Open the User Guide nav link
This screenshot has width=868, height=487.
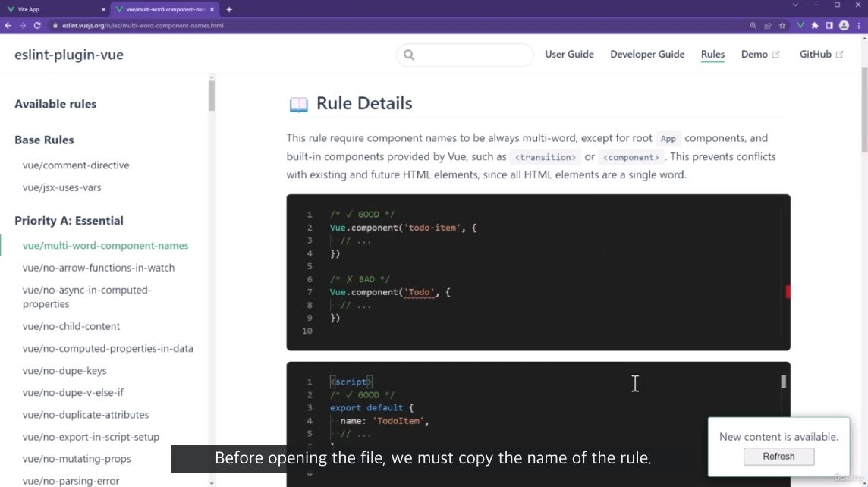[x=569, y=54]
